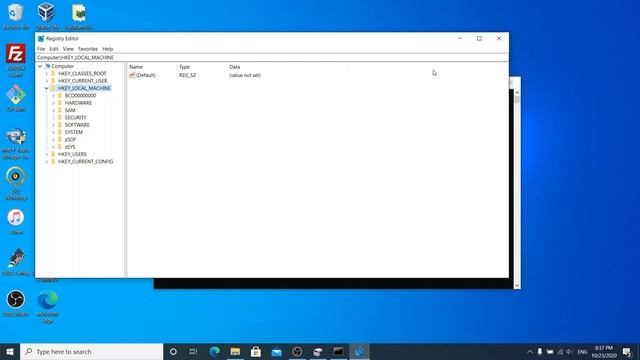
Task: Click the Registry Editor taskbar icon
Action: tap(359, 351)
